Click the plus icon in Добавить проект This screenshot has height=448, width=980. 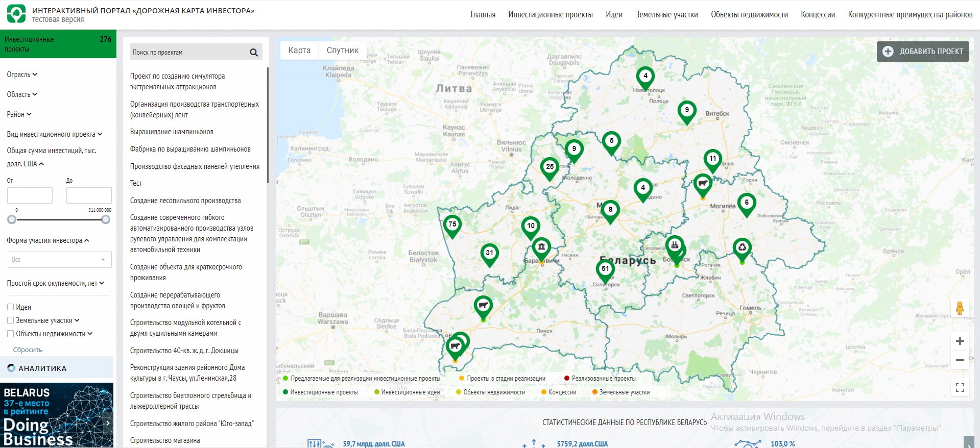pos(888,52)
